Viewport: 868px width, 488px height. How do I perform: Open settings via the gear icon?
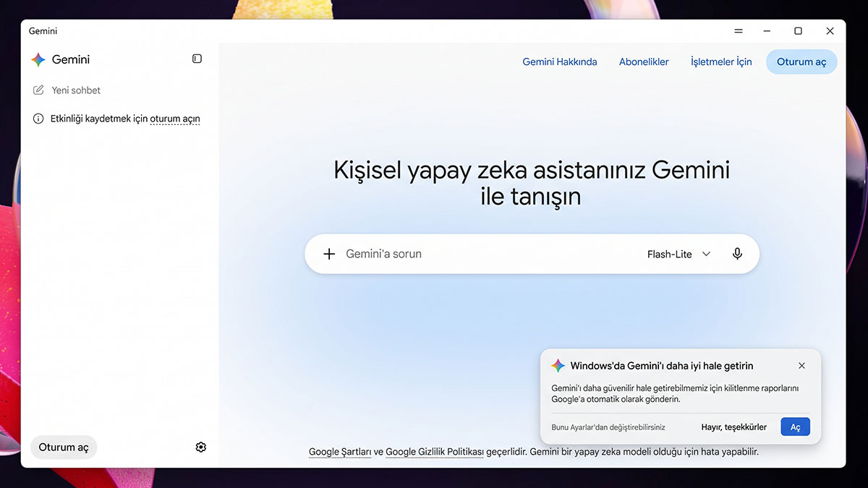(x=201, y=448)
